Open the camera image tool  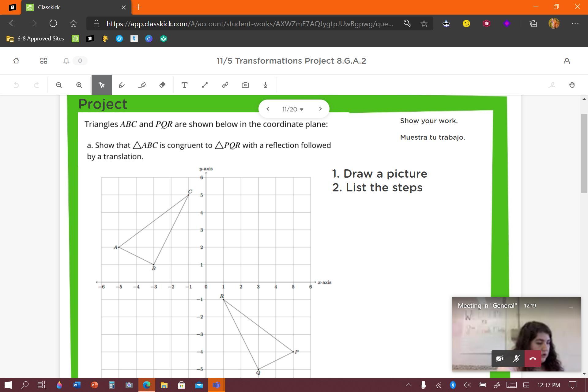pos(245,85)
